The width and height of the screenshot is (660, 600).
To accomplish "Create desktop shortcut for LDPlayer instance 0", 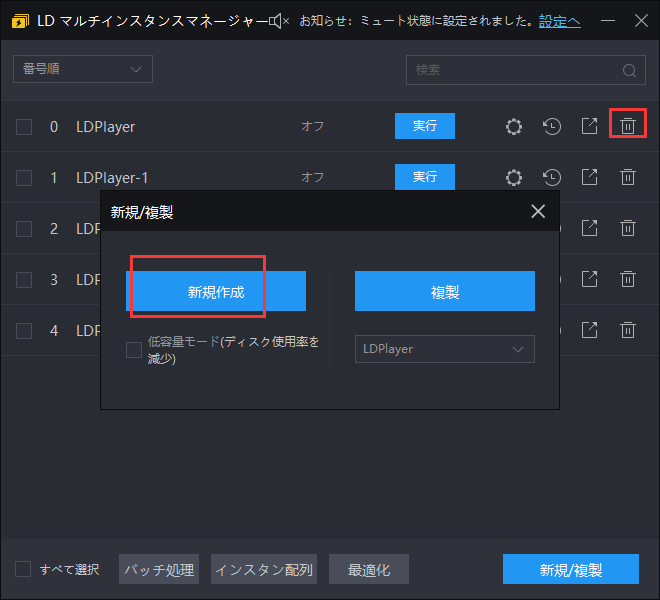I will pyautogui.click(x=589, y=126).
